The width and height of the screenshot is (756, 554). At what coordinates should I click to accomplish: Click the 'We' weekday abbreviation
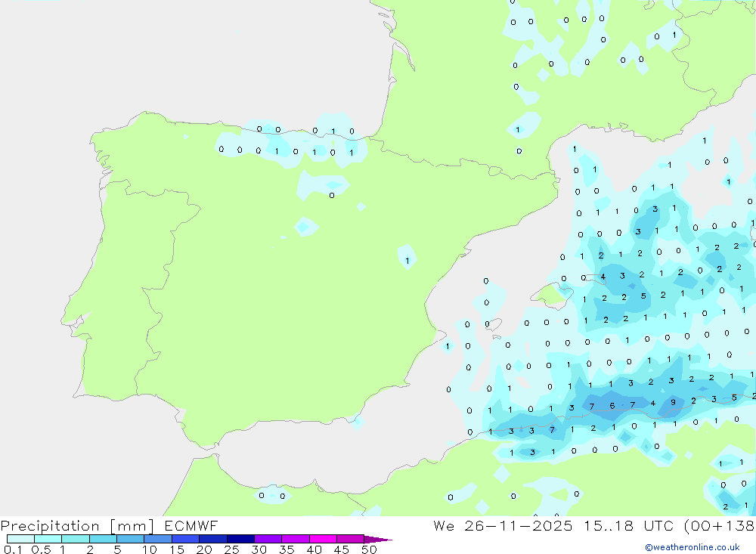point(444,525)
